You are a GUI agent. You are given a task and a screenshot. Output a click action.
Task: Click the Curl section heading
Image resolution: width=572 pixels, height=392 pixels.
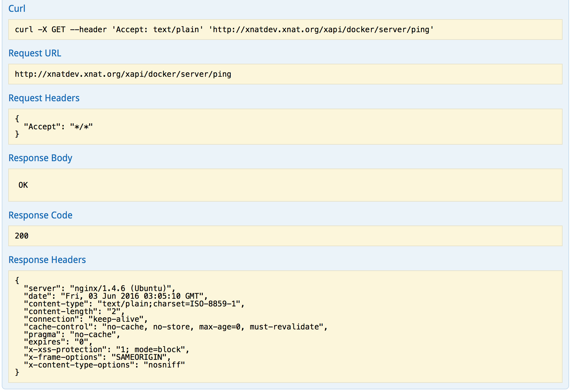tap(17, 9)
